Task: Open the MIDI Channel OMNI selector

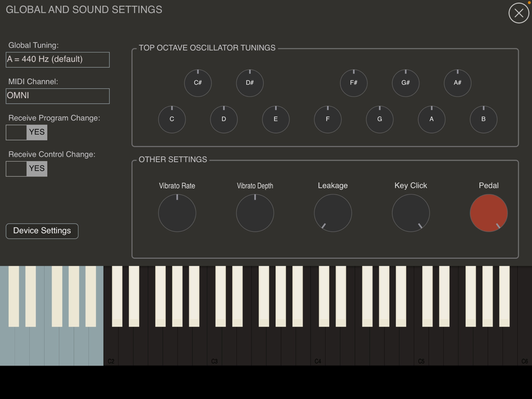Action: pos(57,96)
